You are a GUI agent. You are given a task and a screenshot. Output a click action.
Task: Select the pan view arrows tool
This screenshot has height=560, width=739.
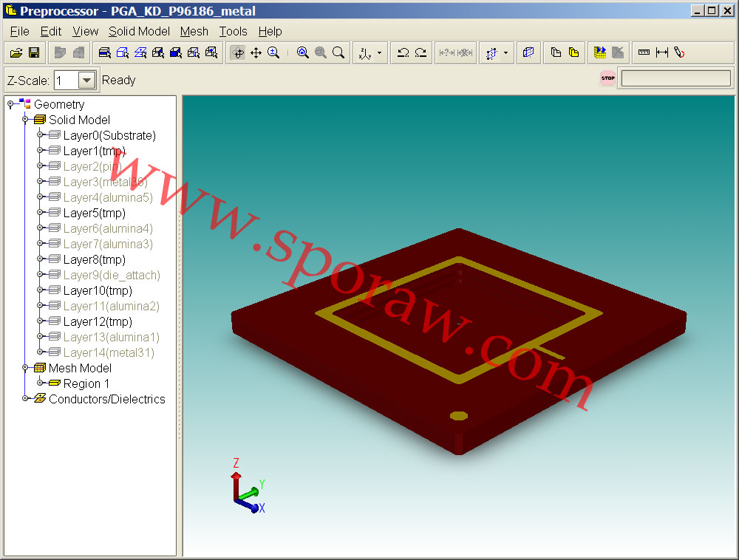(x=256, y=52)
